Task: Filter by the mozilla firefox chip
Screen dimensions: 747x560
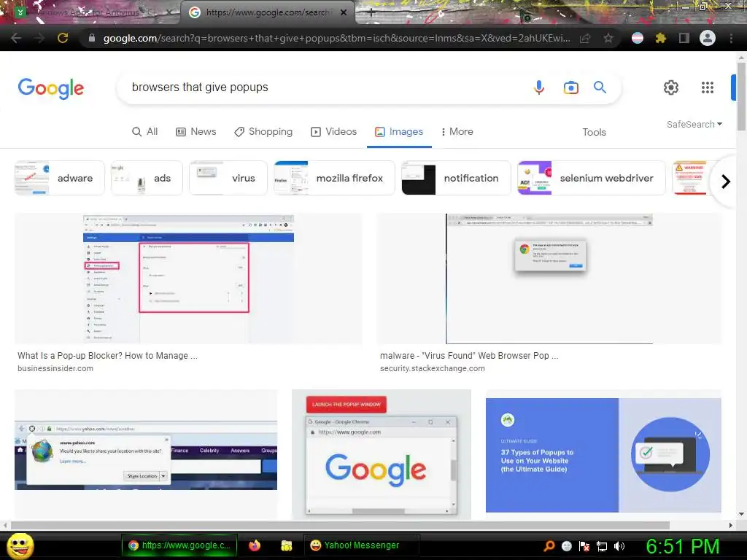Action: (x=334, y=178)
